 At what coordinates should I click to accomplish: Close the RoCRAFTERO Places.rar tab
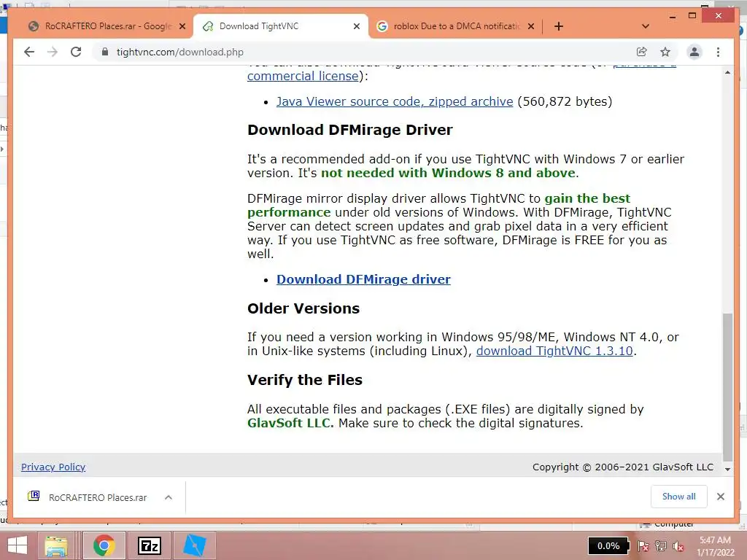[x=182, y=26]
